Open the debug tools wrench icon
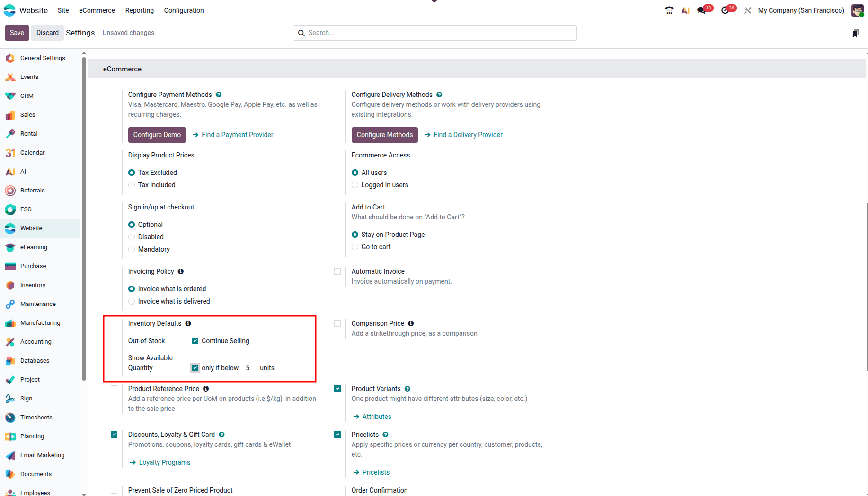This screenshot has width=868, height=496. 748,10
